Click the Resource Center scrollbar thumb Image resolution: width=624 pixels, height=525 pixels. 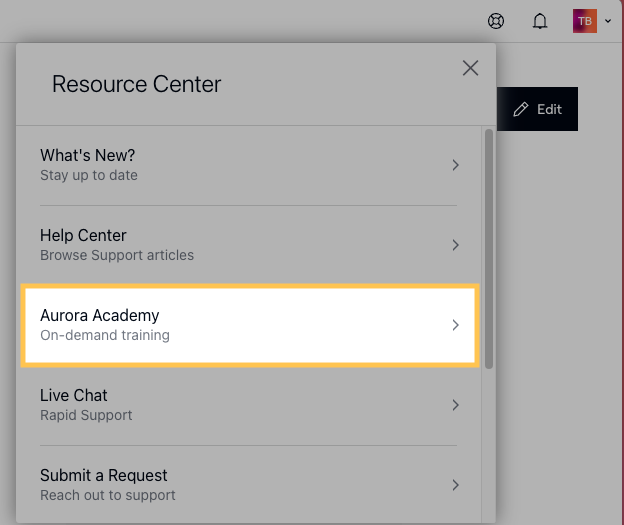click(x=489, y=249)
